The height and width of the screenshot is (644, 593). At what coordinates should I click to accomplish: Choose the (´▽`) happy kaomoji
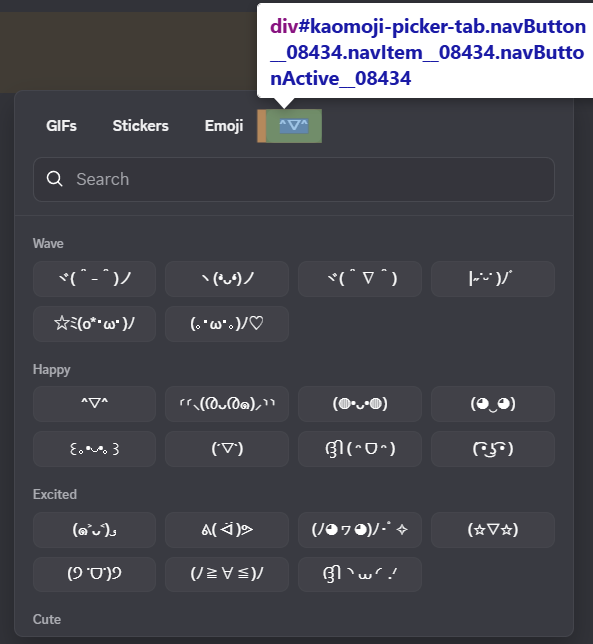227,449
